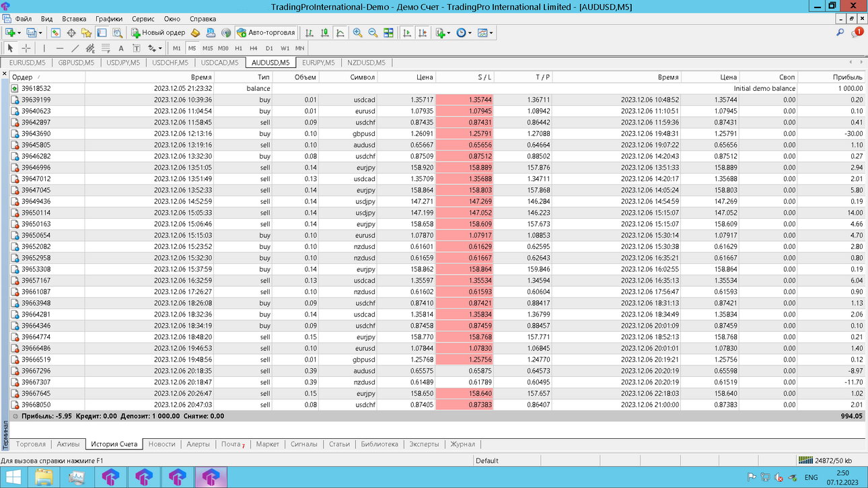Sort history by Прибыль column header
The image size is (868, 488).
coord(847,77)
